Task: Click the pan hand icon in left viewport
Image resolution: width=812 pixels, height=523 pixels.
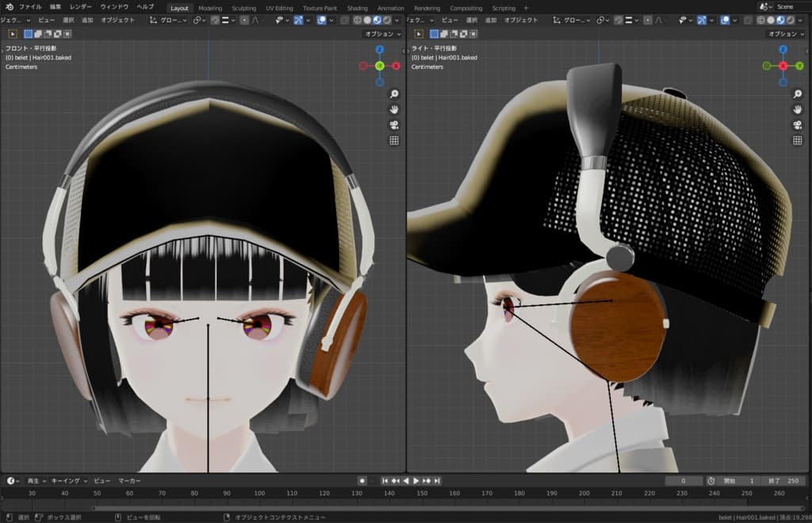Action: tap(394, 109)
